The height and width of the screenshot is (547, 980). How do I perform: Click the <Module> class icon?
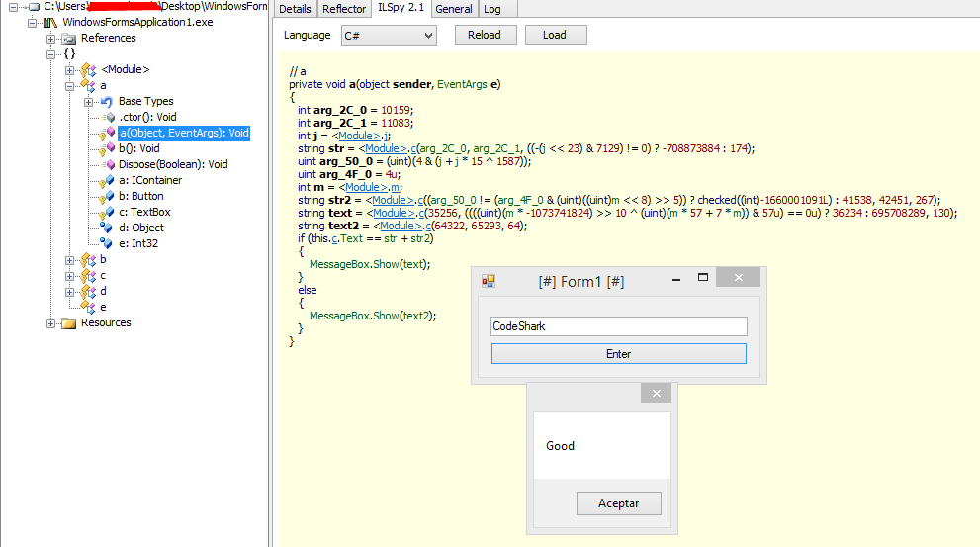tap(88, 70)
